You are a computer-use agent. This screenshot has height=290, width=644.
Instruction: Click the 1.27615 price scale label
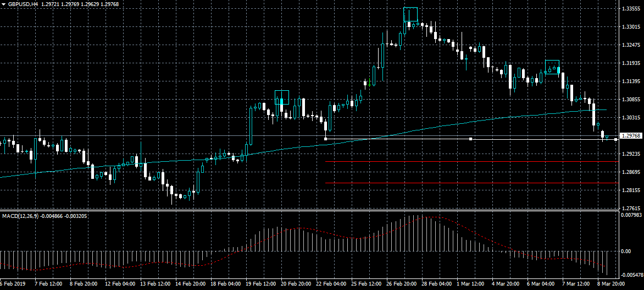[x=631, y=207]
